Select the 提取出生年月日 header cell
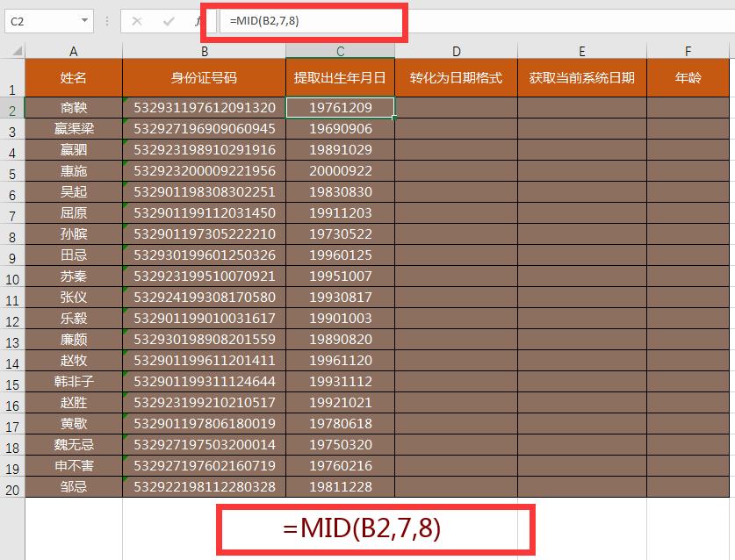735x560 pixels. point(340,77)
